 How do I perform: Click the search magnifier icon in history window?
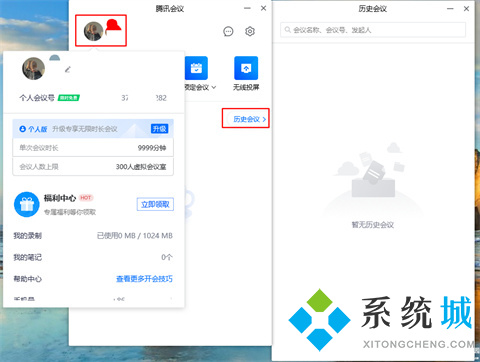[x=287, y=30]
